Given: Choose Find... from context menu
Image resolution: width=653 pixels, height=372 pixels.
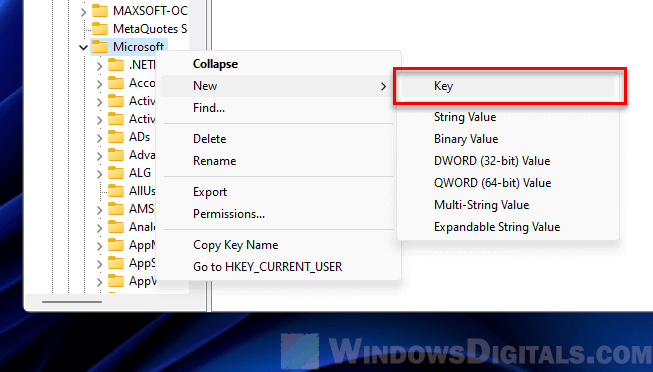Looking at the screenshot, I should click(209, 108).
